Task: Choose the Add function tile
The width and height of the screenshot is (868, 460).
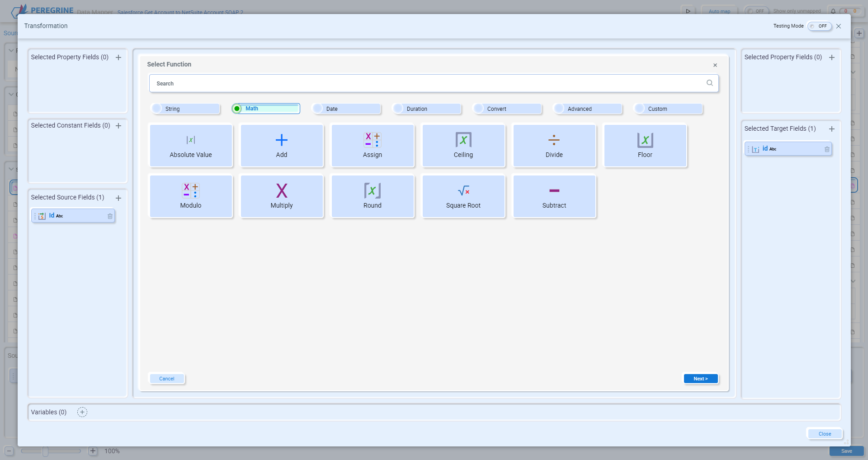Action: click(282, 146)
